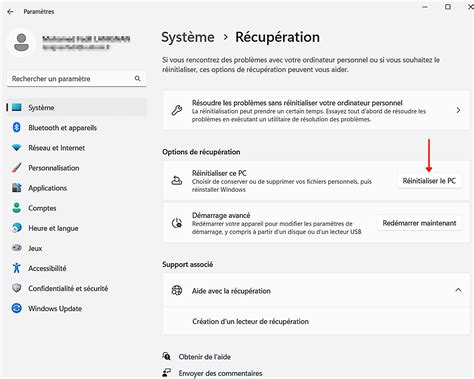474x379 pixels.
Task: Click the Obtenir de l'aide icon
Action: coord(167,356)
